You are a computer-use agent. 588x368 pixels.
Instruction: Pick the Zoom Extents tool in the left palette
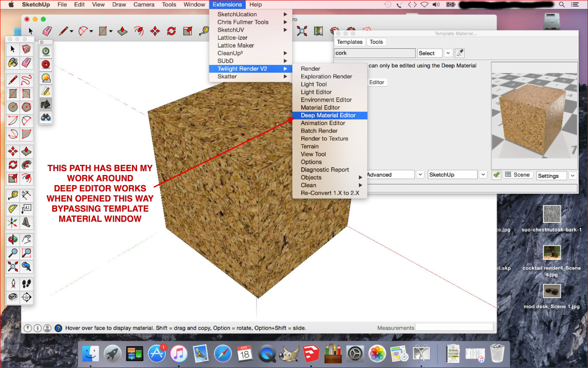(13, 266)
